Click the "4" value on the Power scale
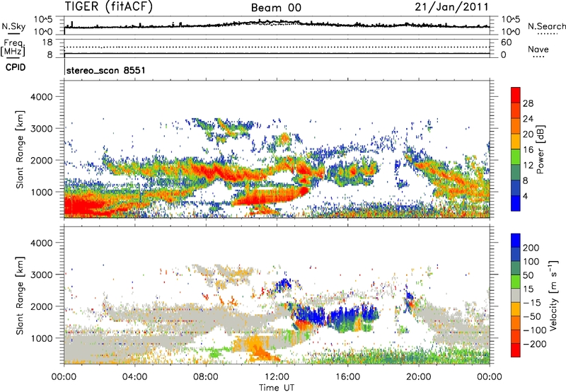 (526, 196)
